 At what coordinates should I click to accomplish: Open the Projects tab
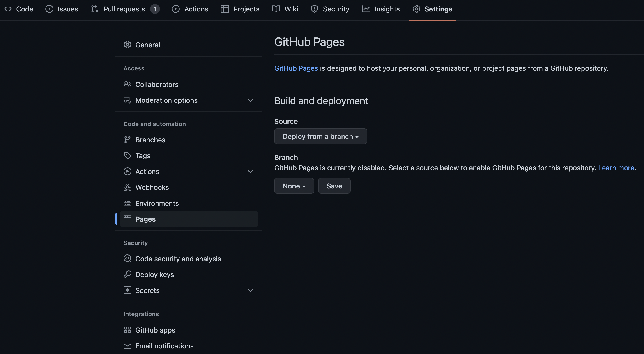point(240,9)
